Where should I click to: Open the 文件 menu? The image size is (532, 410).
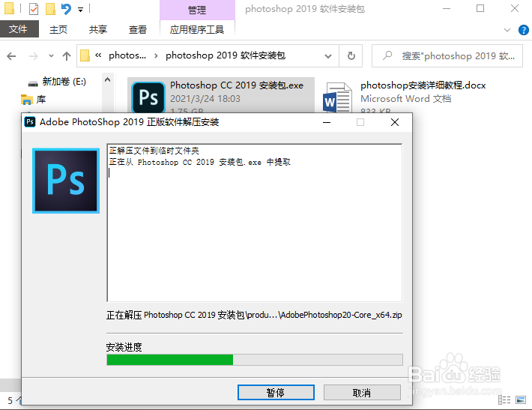tap(19, 29)
